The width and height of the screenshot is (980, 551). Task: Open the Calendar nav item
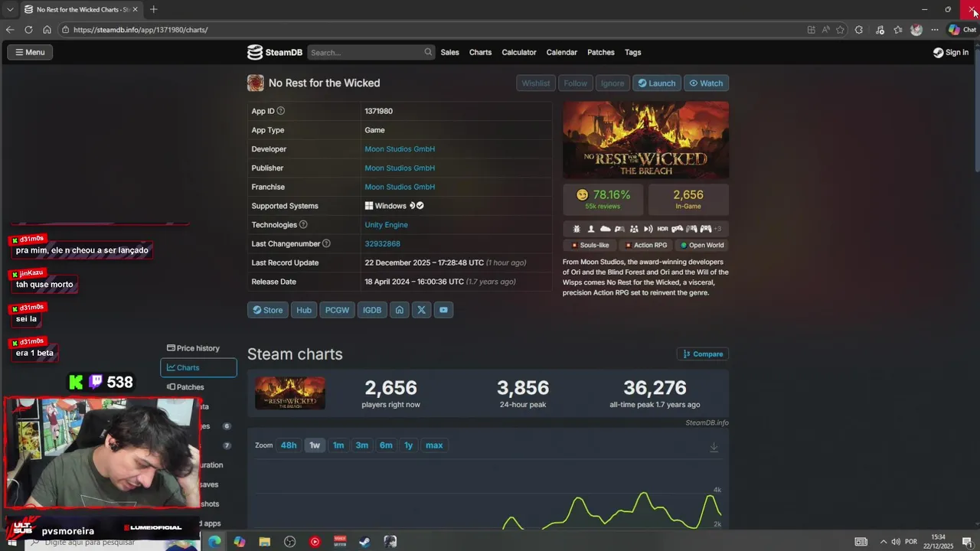561,52
